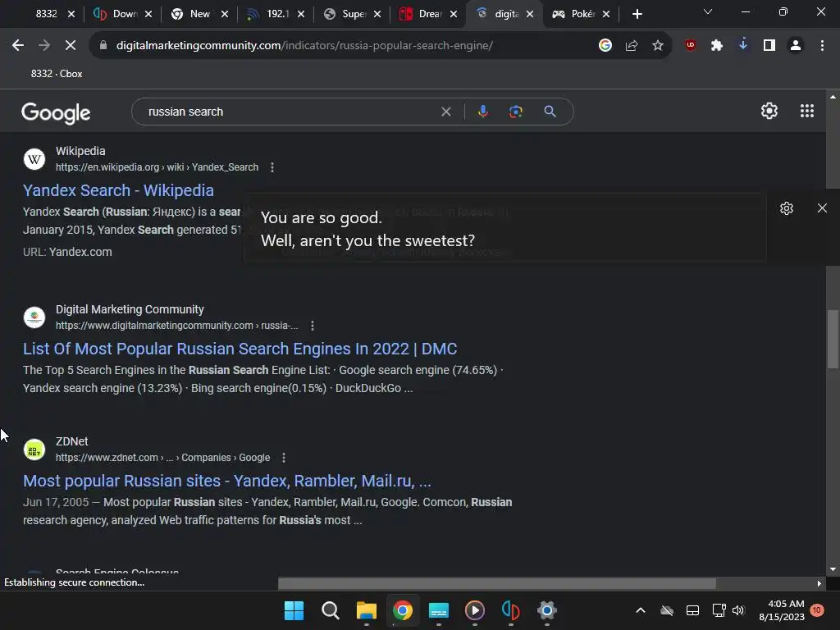Open the Windows Start menu

coord(294,610)
